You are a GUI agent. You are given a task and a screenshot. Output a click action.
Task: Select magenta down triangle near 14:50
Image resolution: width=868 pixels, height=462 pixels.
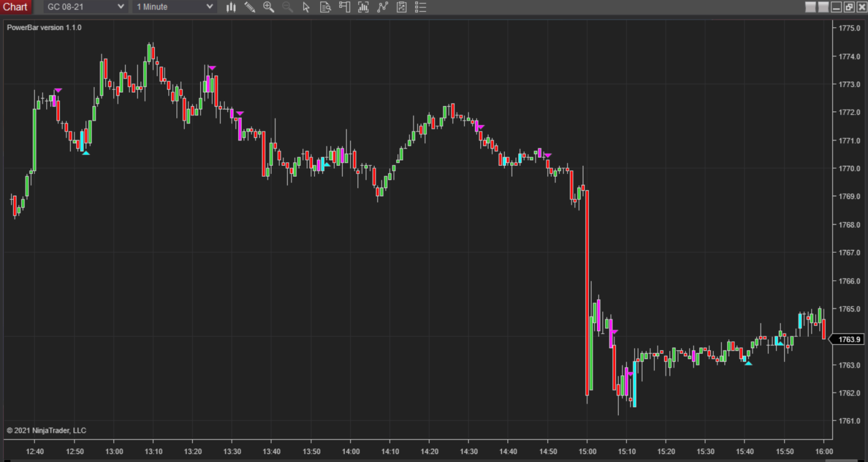click(548, 155)
